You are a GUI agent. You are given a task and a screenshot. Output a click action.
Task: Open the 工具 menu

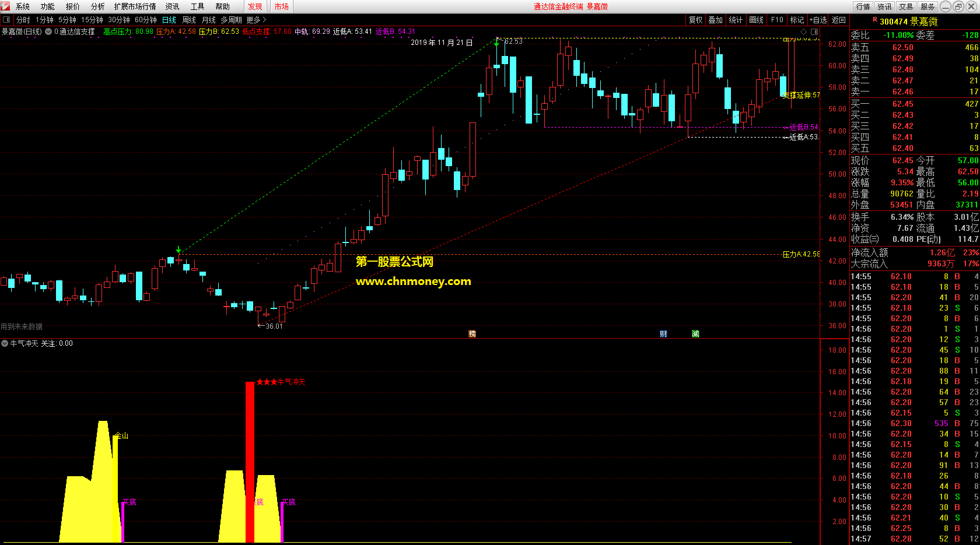tap(197, 6)
